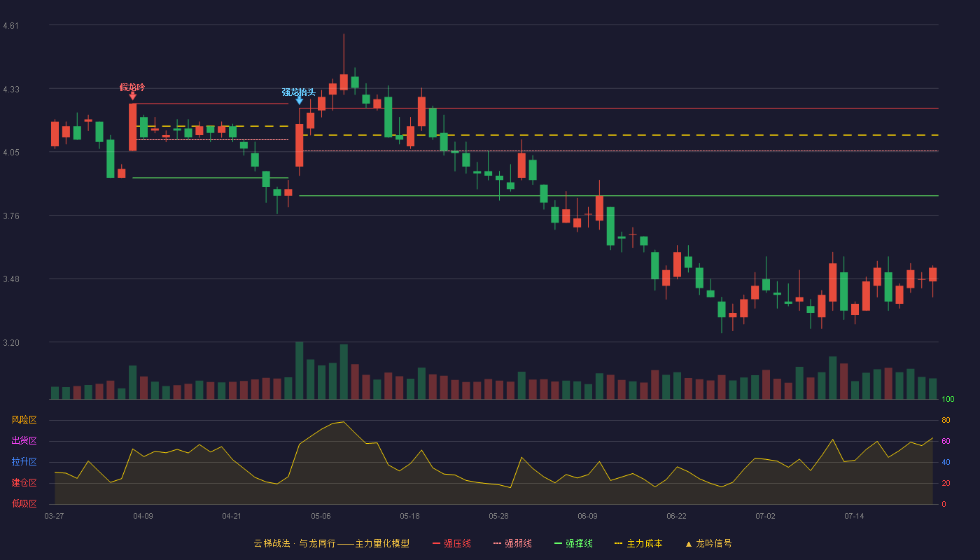Click the 3.48 price axis label
Viewport: 980px width, 560px height.
click(11, 279)
